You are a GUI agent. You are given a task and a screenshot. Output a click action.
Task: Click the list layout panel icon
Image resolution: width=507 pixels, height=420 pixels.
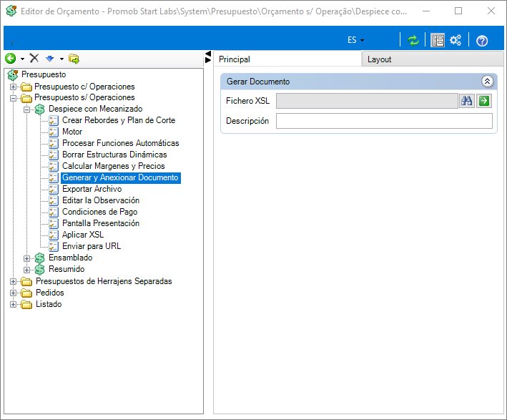point(438,41)
